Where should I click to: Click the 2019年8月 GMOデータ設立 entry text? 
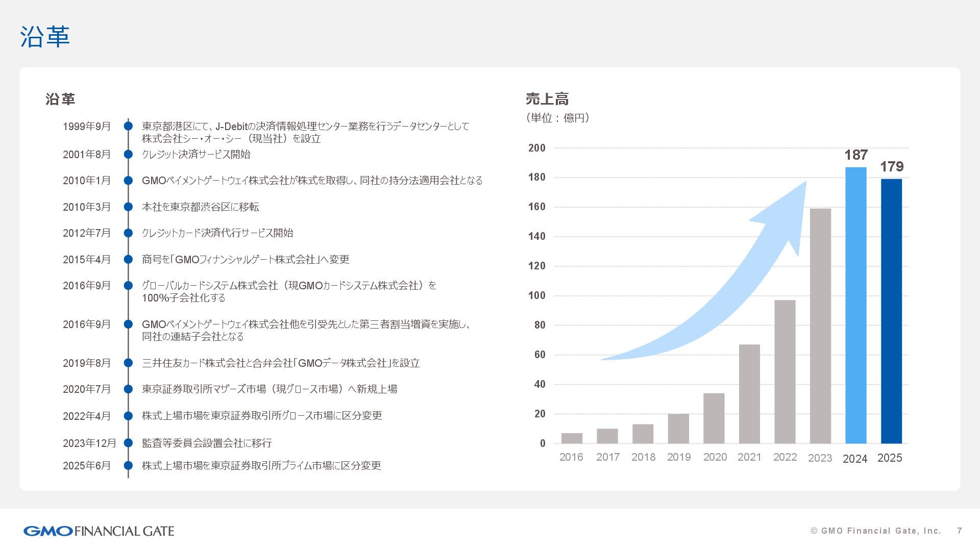(281, 363)
